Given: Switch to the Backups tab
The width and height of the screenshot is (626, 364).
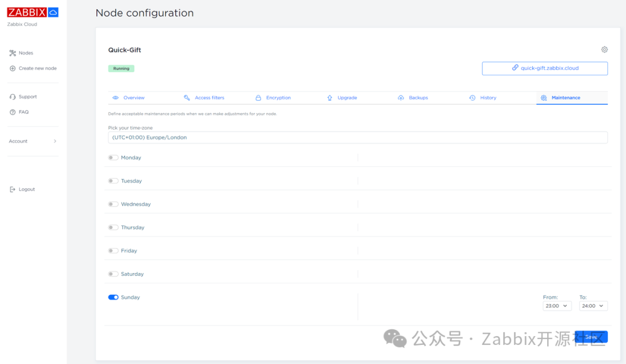Looking at the screenshot, I should [418, 98].
